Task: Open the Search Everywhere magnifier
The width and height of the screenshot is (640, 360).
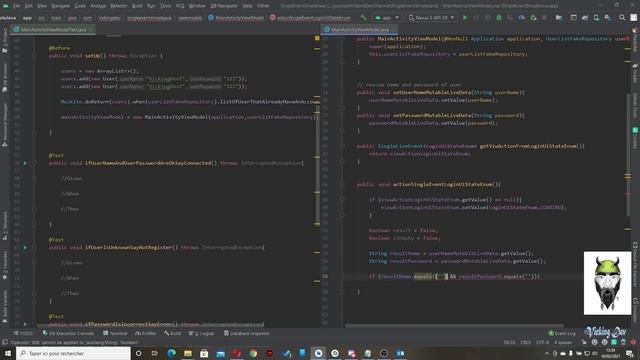Action: 622,18
